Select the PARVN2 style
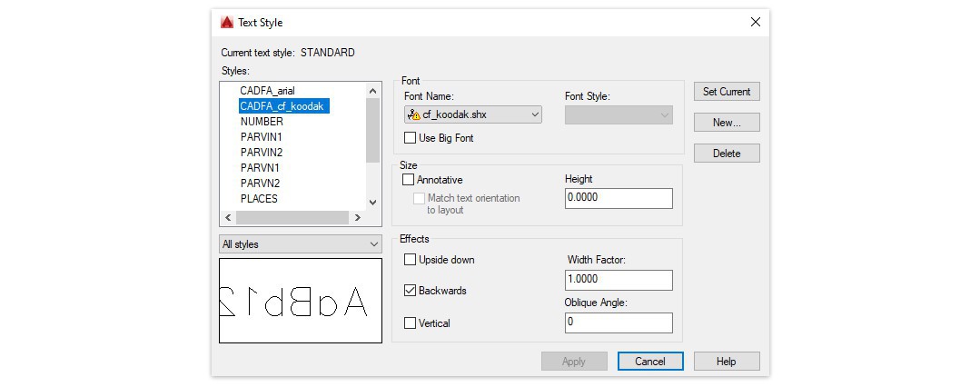980x387 pixels. [x=260, y=184]
